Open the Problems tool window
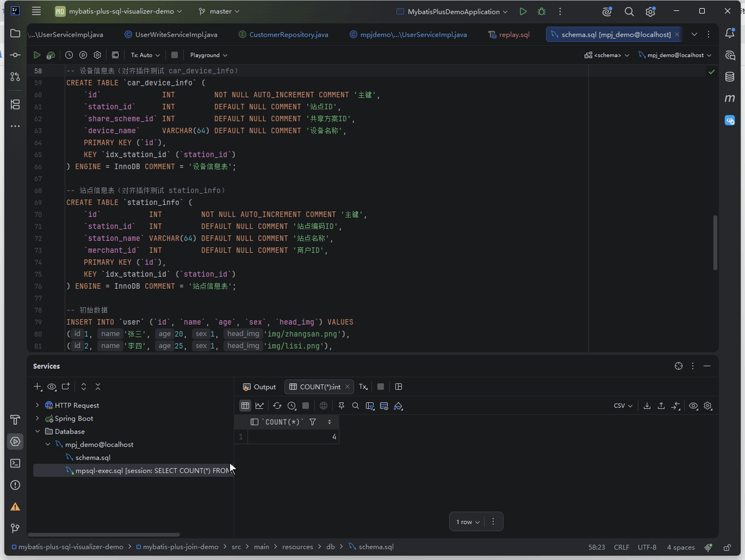This screenshot has width=745, height=560. tap(15, 485)
